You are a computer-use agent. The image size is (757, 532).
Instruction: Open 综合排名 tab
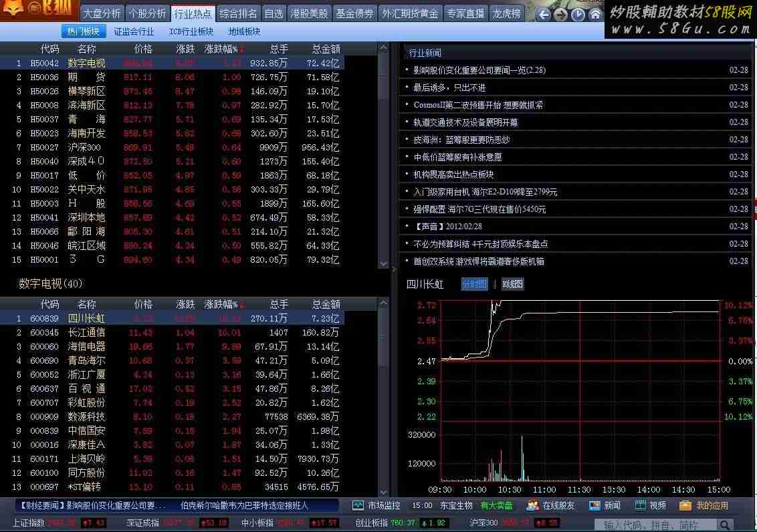pyautogui.click(x=238, y=13)
